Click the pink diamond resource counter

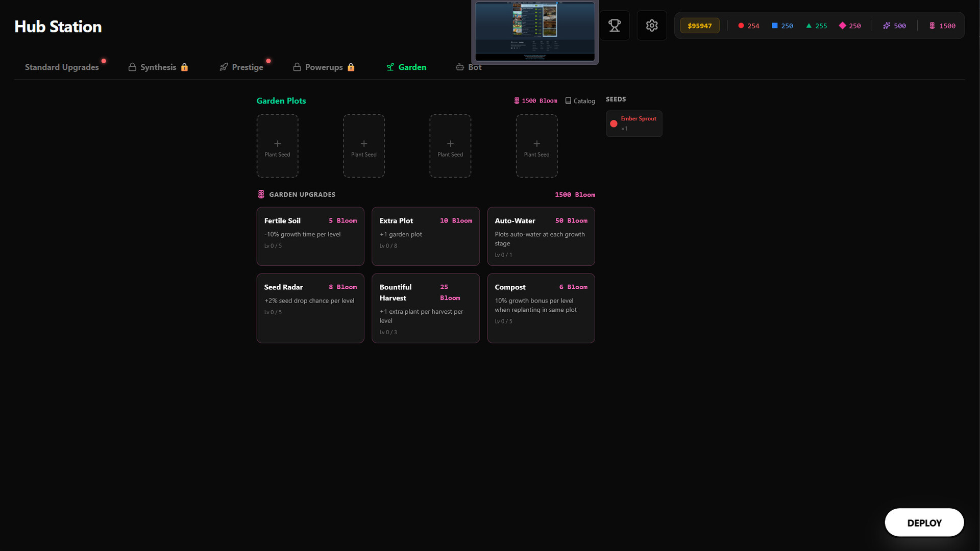850,26
